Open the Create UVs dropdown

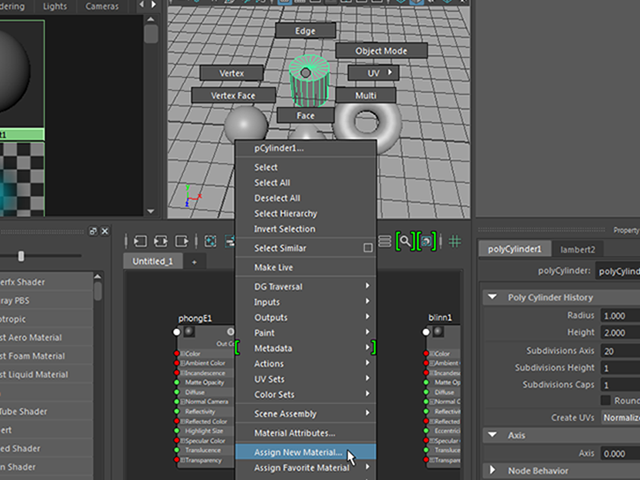point(621,418)
